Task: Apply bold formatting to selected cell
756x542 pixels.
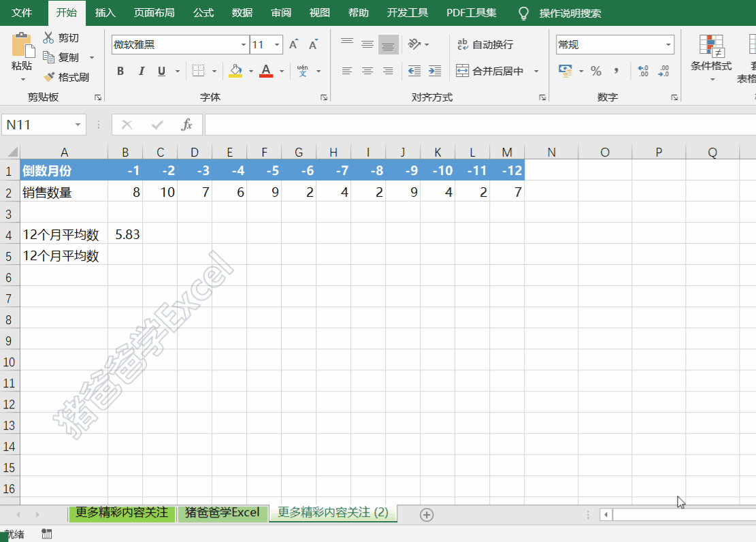Action: (x=120, y=70)
